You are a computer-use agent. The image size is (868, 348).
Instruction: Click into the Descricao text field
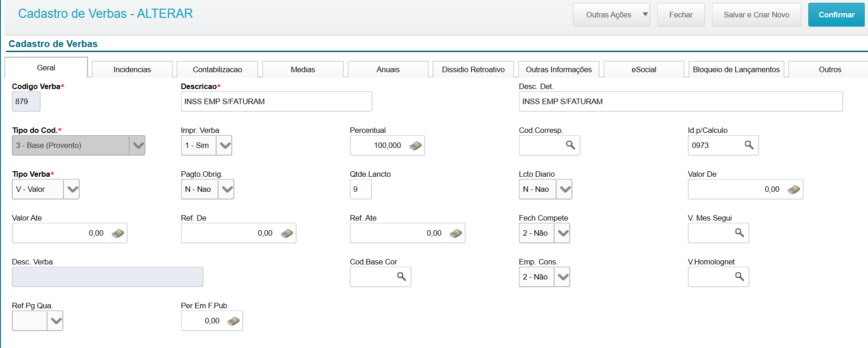276,101
